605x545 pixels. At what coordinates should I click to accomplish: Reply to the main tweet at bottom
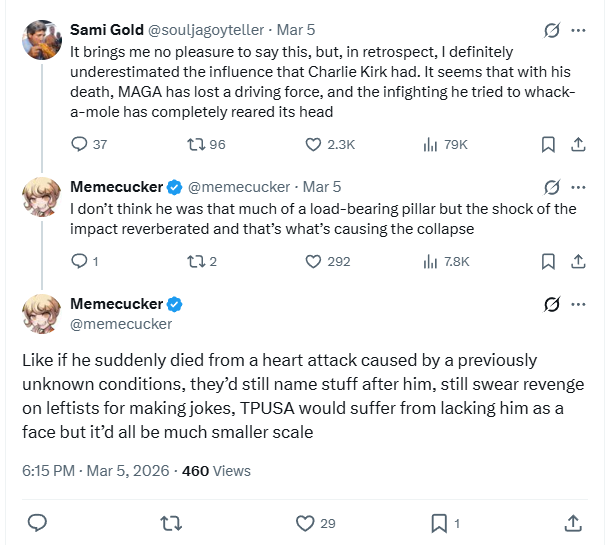pyautogui.click(x=37, y=523)
